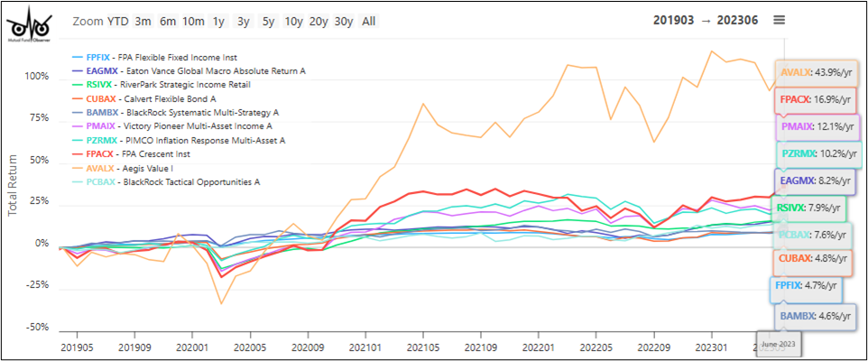Click the AVALX 43.9%/yr label
The image size is (868, 361).
[x=816, y=72]
